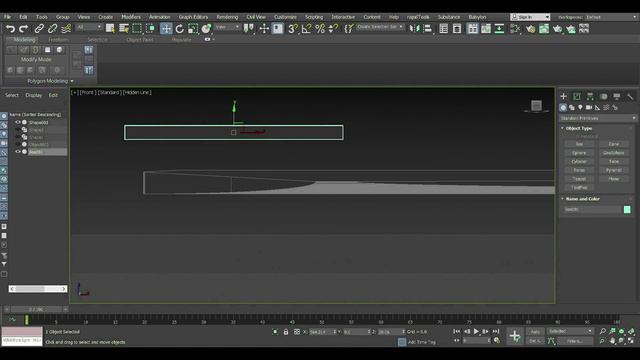Toggle the Window/Crossing selection icon

[151, 29]
